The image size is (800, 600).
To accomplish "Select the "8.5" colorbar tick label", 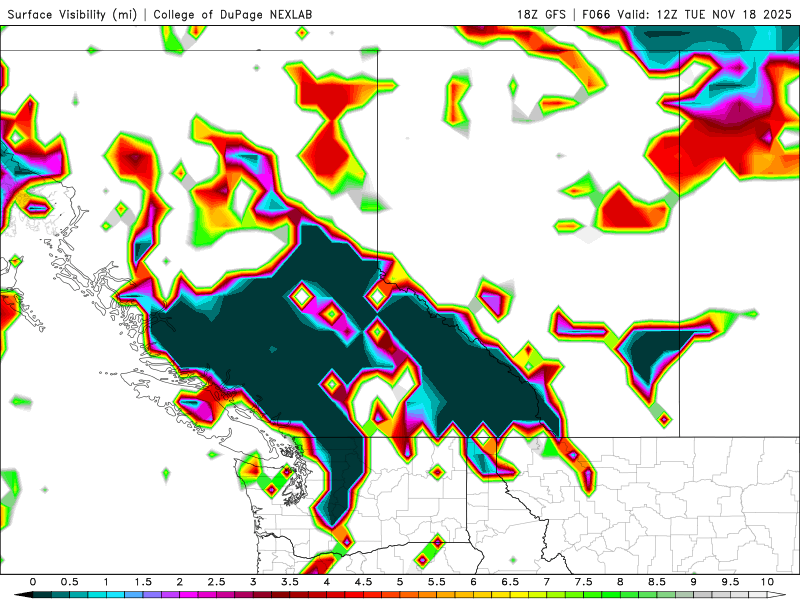I will coord(657,582).
